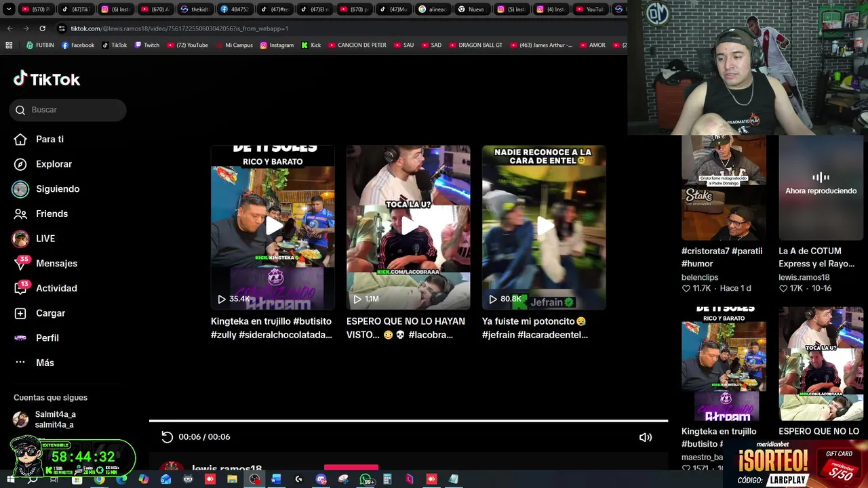Switch to the 484752 Facebook tab
The image size is (868, 488).
[x=235, y=9]
